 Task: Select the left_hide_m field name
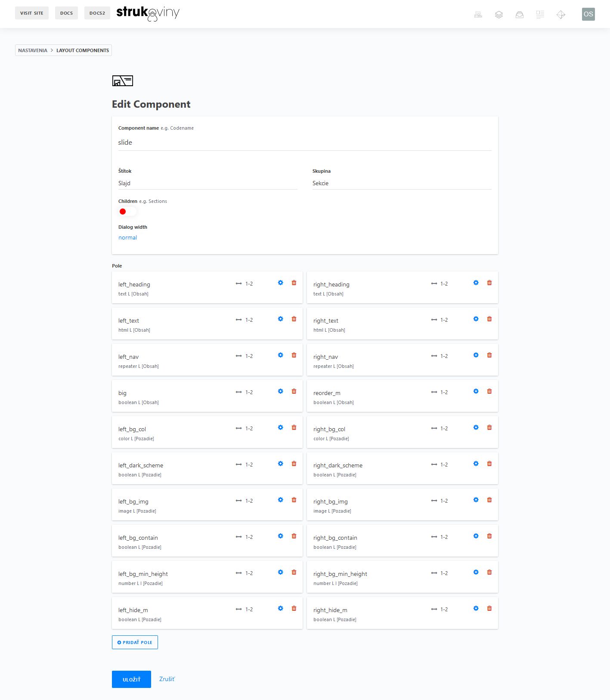tap(133, 610)
